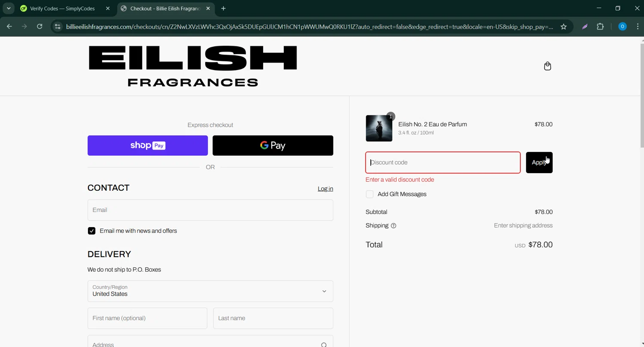Click the Total $78.00 amount
This screenshot has width=644, height=347.
[x=541, y=245]
